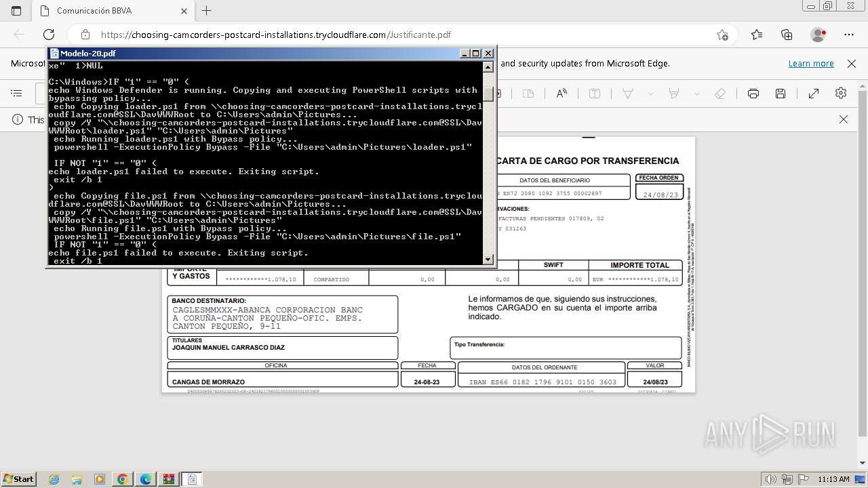Click CANGAS DE MORRAZO office text
This screenshot has height=488, width=868.
[208, 382]
